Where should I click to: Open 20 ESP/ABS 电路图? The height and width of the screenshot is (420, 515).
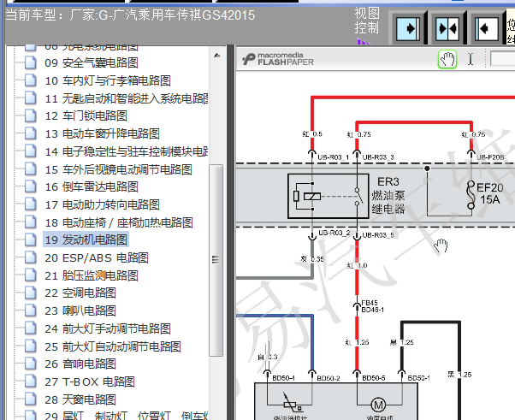click(97, 257)
